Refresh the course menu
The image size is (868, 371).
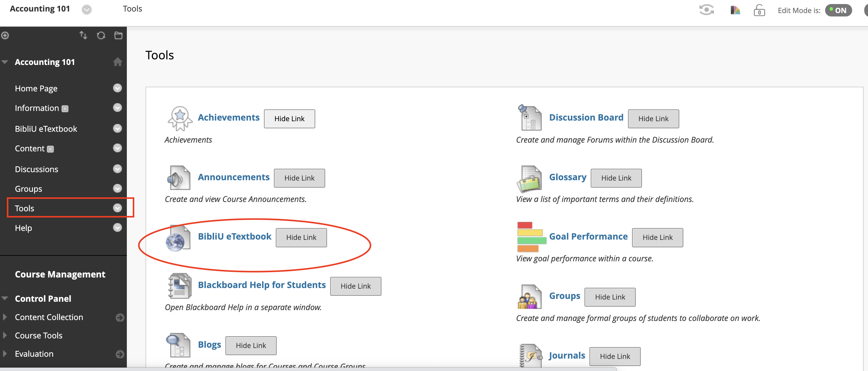coord(101,35)
